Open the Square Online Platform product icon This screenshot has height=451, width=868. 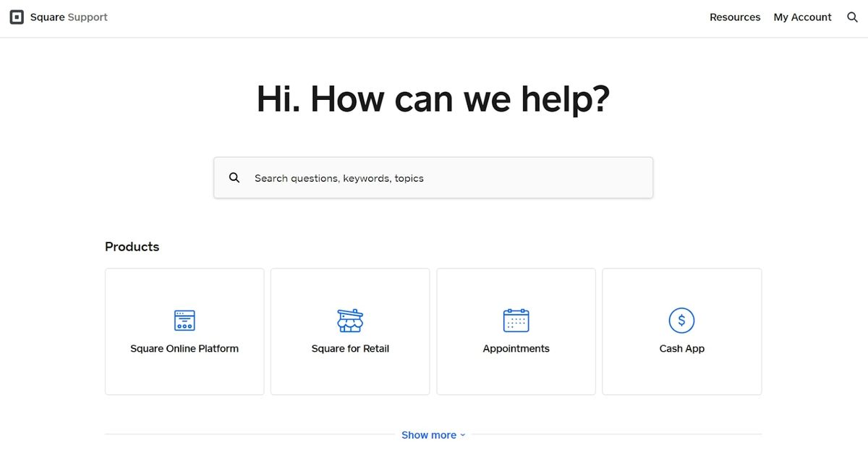click(x=184, y=320)
